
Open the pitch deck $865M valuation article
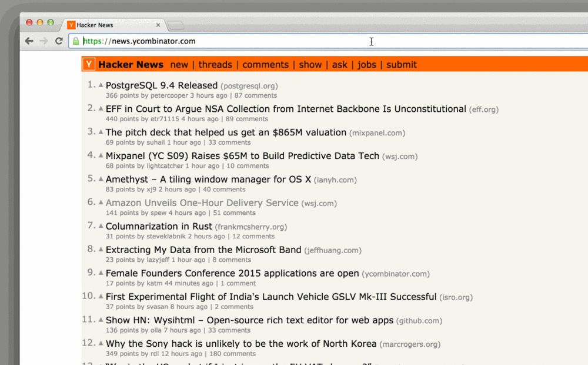[226, 132]
